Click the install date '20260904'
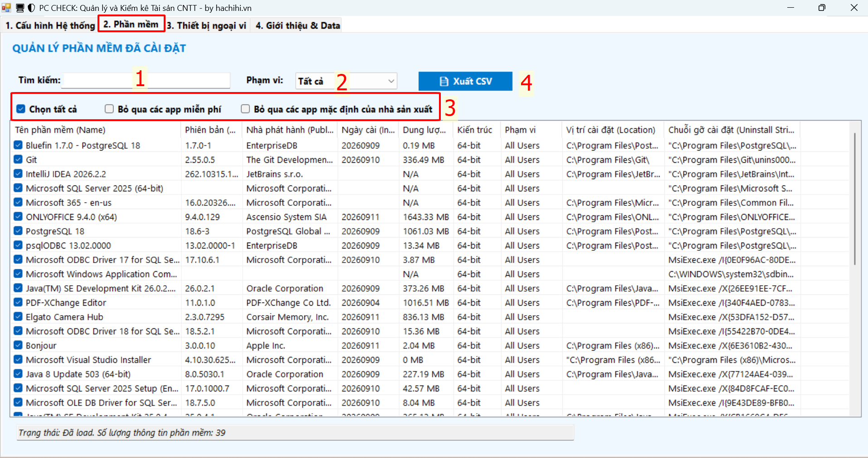Screen dimensions: 868x458 pos(361,302)
